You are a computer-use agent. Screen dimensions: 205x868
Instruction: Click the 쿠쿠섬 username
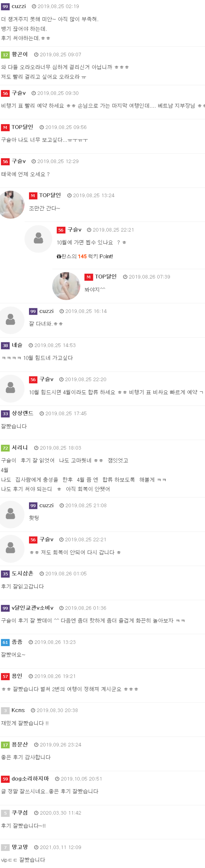[20, 813]
